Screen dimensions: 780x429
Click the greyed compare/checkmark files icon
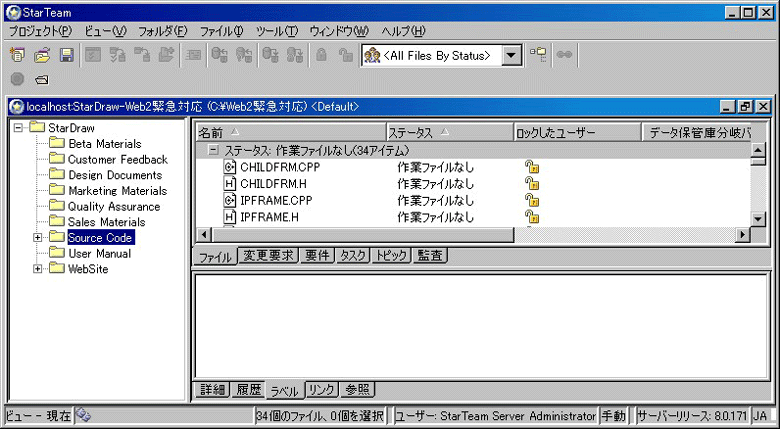[118, 55]
